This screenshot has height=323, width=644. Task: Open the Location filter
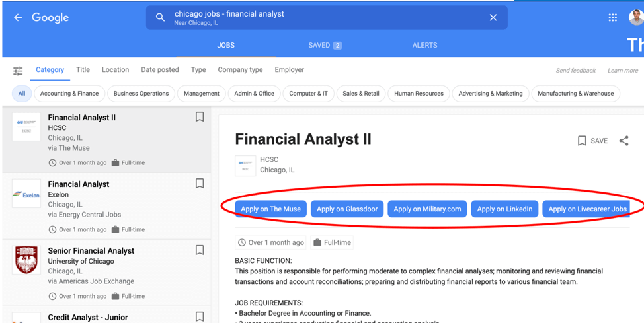(x=115, y=70)
